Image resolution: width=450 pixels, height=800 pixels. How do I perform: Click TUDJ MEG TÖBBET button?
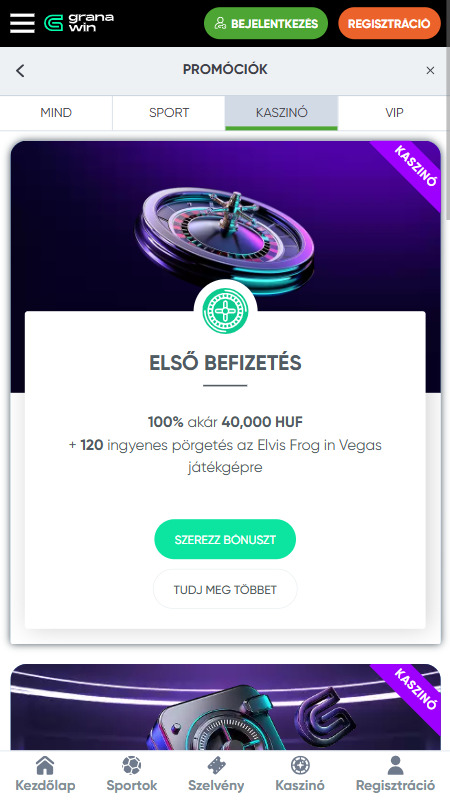click(225, 589)
